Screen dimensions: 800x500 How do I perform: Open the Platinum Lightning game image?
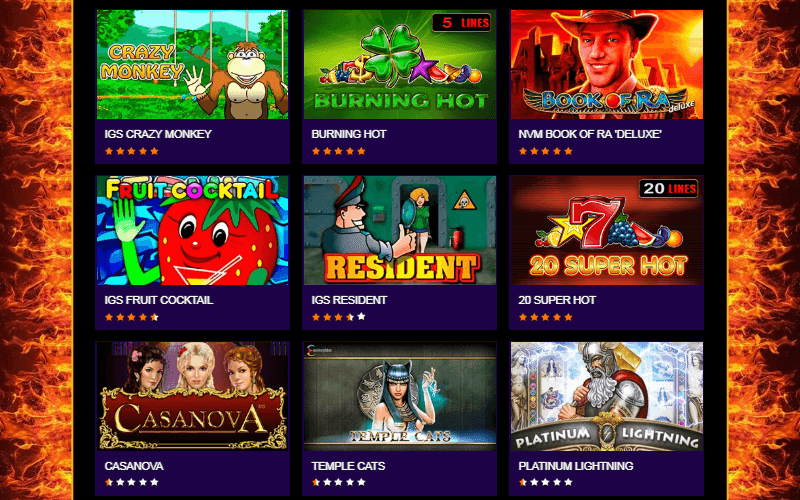click(607, 396)
